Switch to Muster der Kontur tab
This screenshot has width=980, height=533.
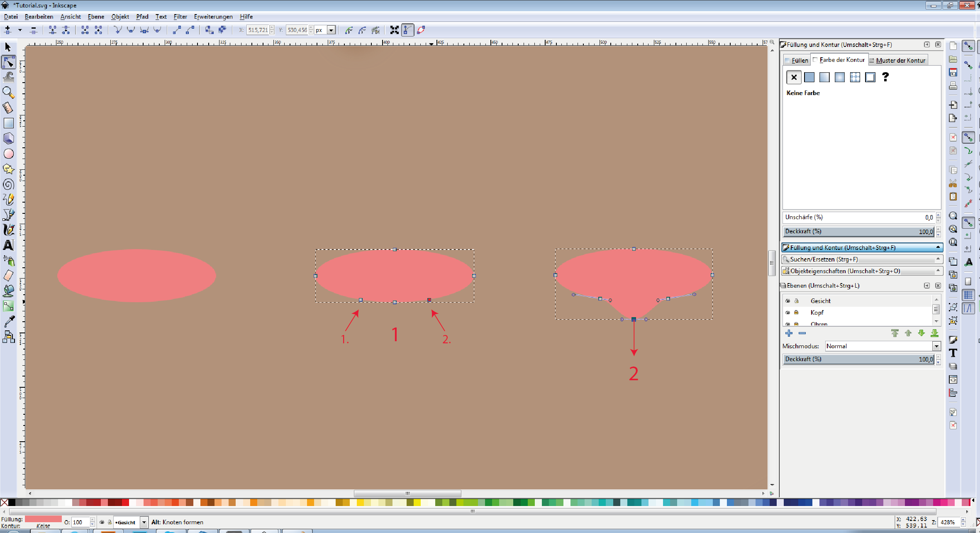[897, 60]
